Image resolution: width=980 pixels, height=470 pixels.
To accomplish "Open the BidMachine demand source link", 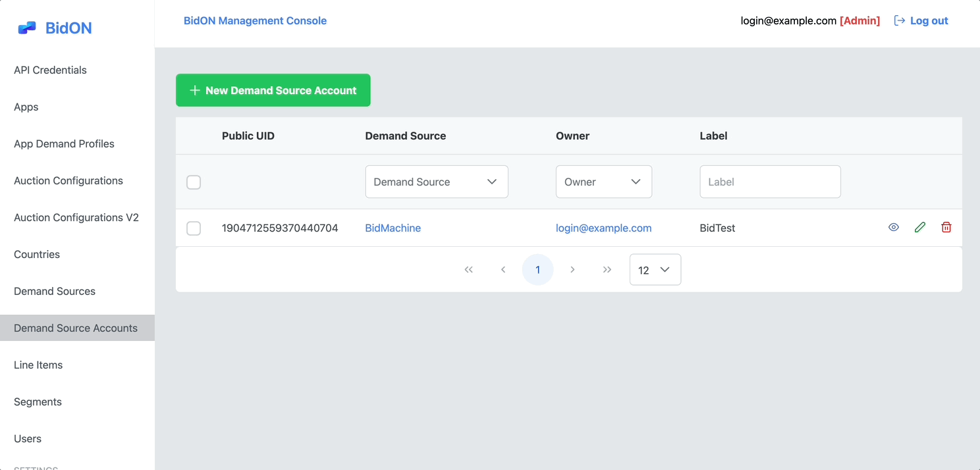I will tap(393, 228).
